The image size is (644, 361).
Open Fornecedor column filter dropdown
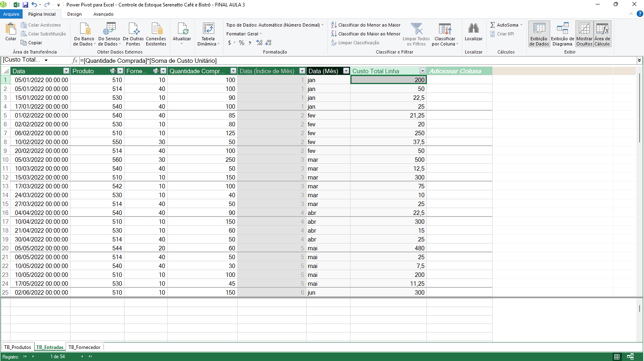[x=163, y=71]
